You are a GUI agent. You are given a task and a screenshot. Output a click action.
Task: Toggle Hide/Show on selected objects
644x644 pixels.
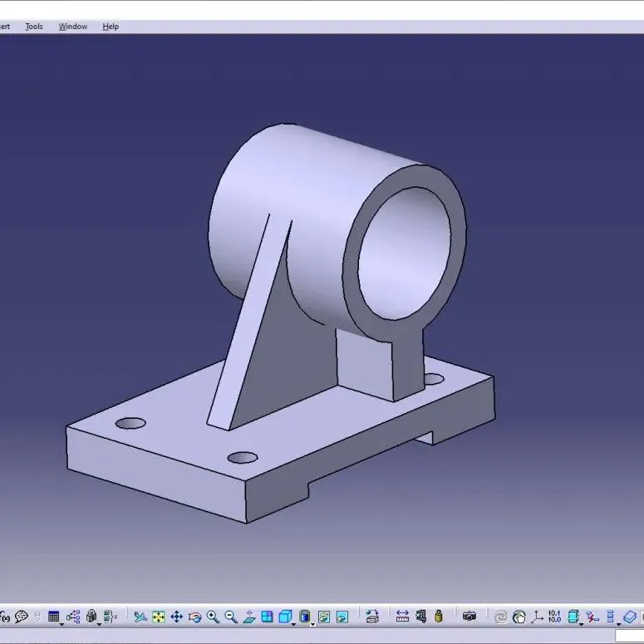click(324, 617)
